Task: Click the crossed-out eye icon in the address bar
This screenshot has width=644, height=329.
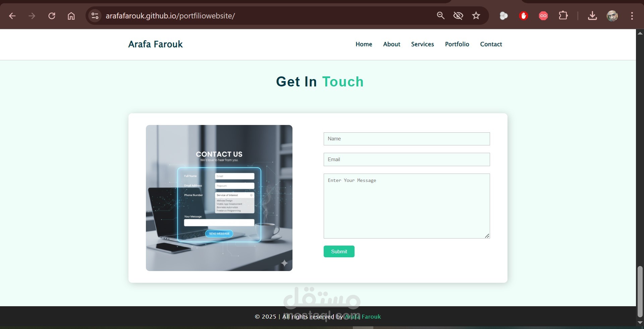Action: [458, 15]
